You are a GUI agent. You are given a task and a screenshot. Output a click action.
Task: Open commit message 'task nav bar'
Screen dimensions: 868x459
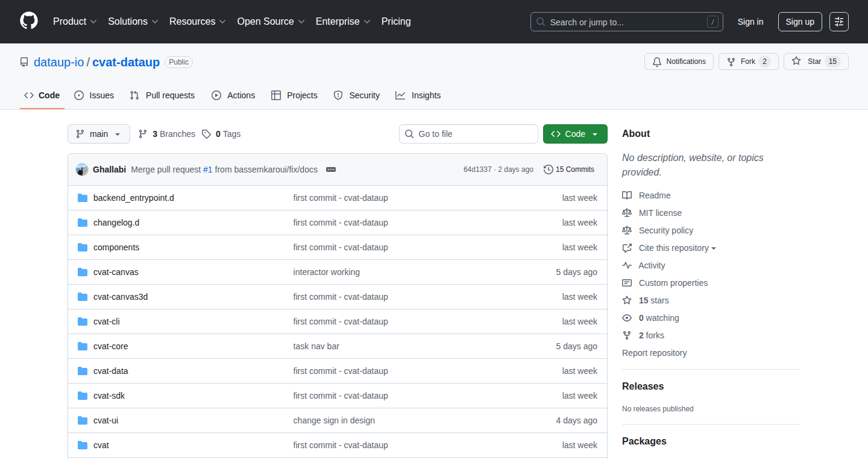click(316, 346)
